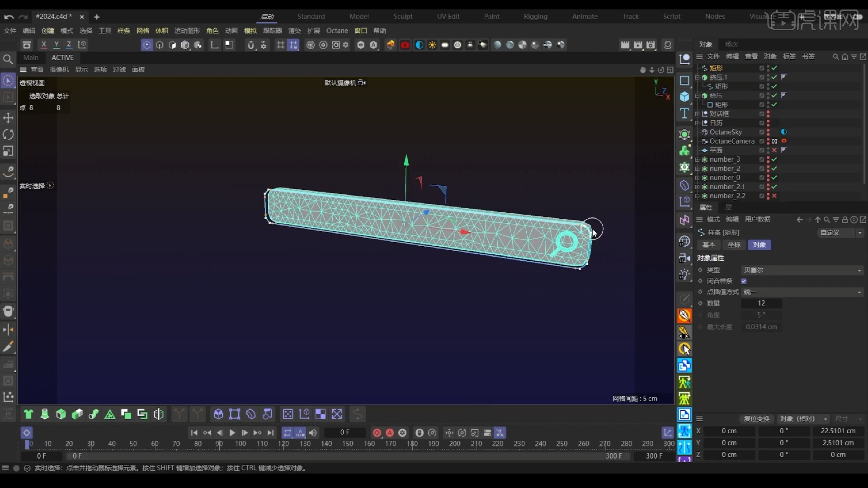Click the current frame field showing 0 F
The image size is (868, 488).
point(345,432)
